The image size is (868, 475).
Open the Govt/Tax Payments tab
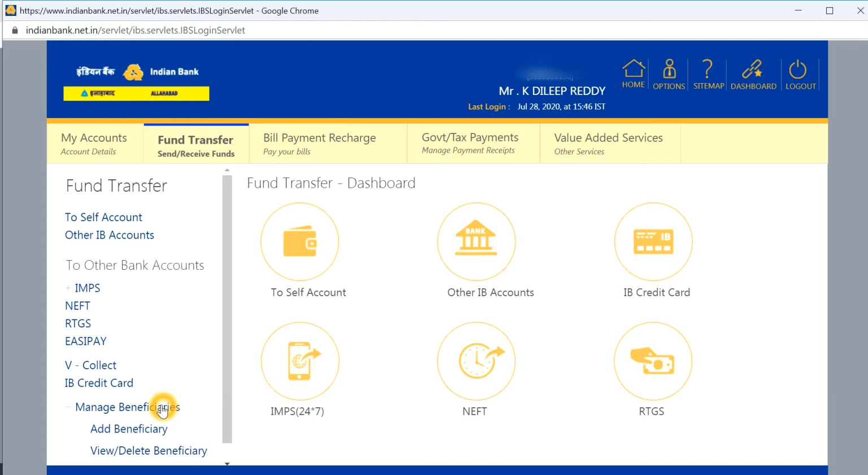click(x=470, y=143)
